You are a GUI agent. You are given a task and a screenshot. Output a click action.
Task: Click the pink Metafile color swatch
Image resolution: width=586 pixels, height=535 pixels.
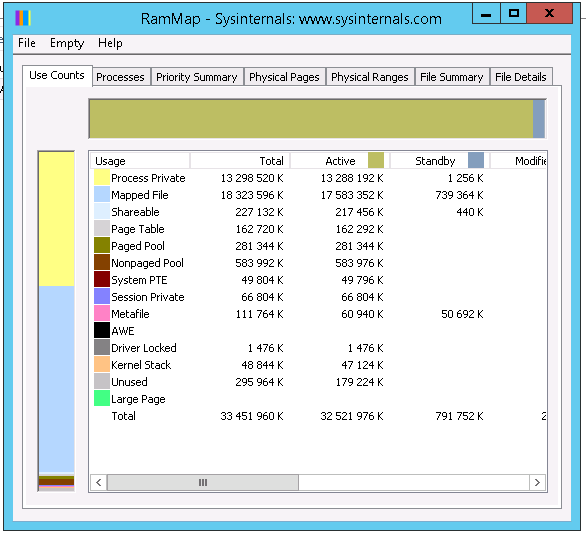point(102,314)
